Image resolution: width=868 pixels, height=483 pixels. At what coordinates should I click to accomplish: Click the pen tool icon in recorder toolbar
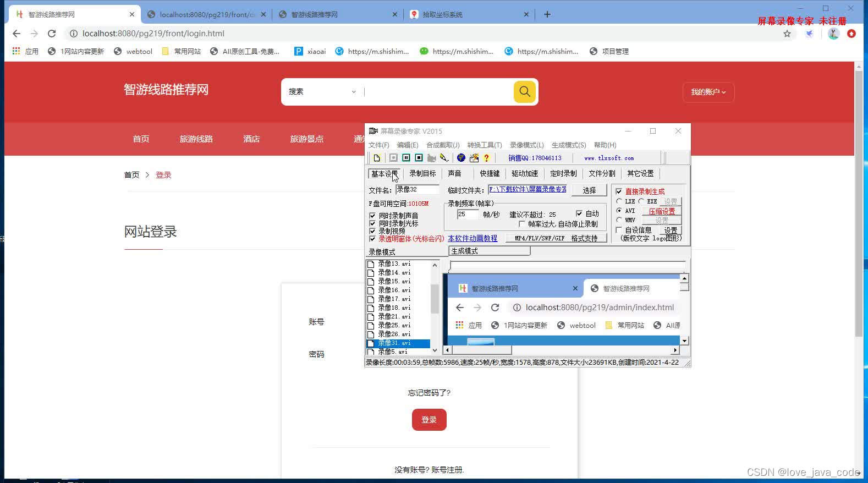click(444, 158)
